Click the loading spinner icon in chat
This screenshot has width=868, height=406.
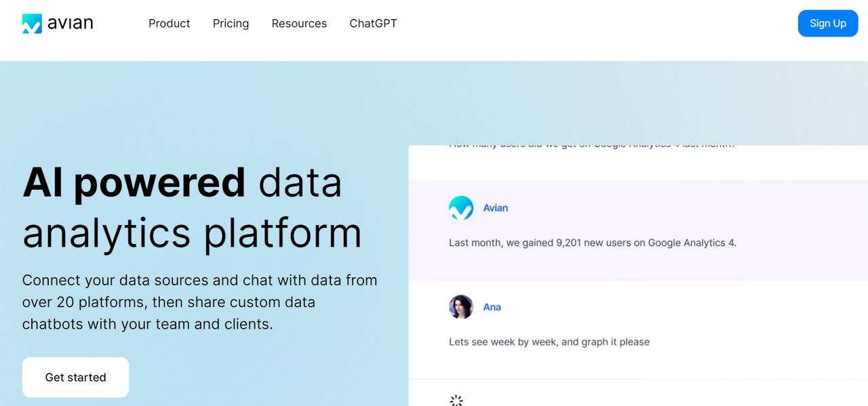tap(456, 401)
